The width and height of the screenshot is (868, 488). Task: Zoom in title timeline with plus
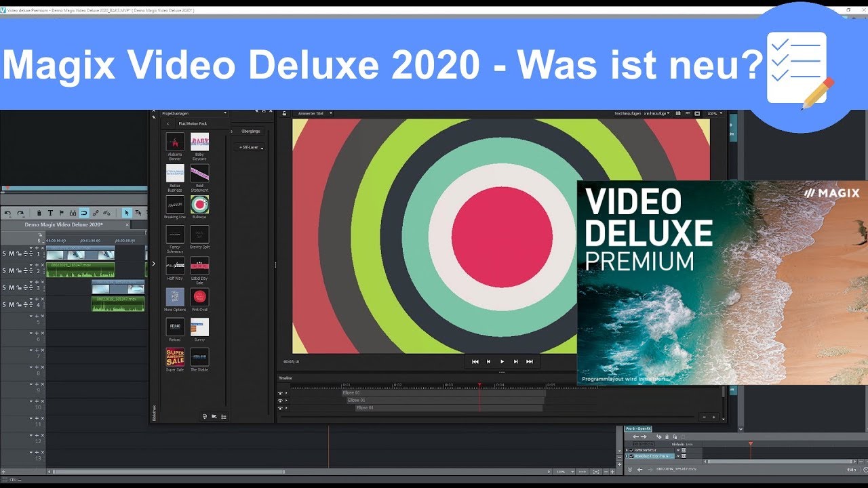pyautogui.click(x=713, y=417)
